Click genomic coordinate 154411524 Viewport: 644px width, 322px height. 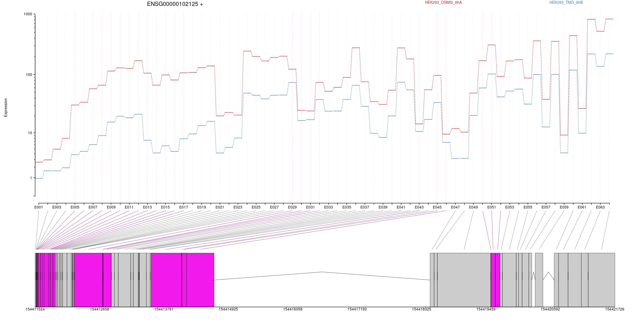tap(35, 309)
